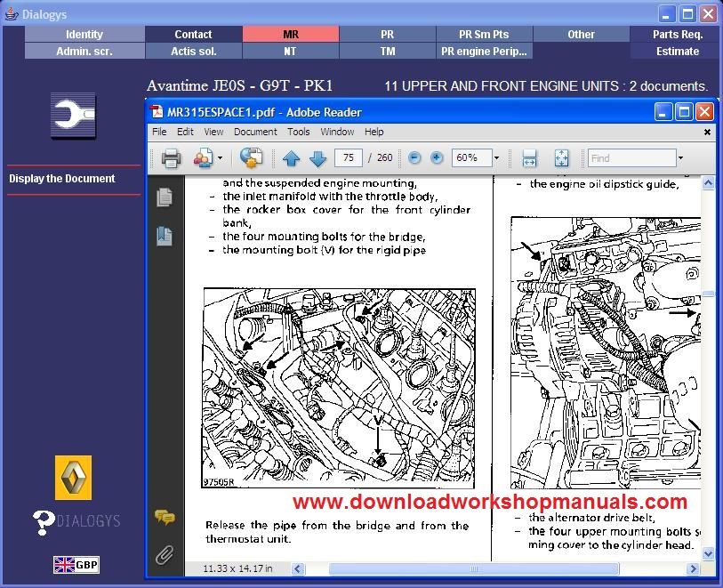Open the Bookmarks panel icon
723x588 pixels.
[165, 236]
